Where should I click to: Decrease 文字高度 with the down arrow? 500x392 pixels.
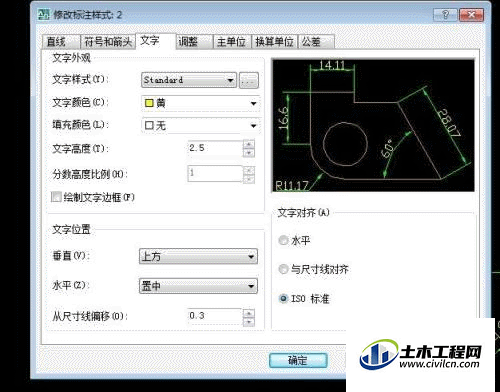249,153
